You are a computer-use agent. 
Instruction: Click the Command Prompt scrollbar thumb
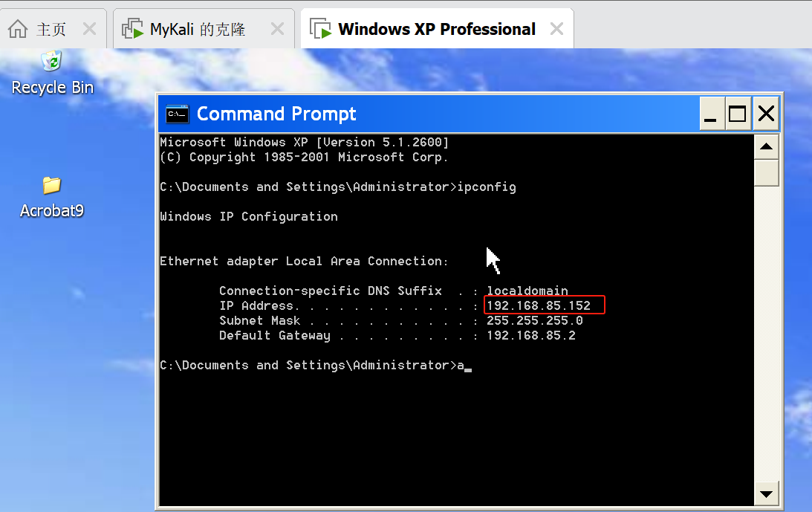coord(767,172)
